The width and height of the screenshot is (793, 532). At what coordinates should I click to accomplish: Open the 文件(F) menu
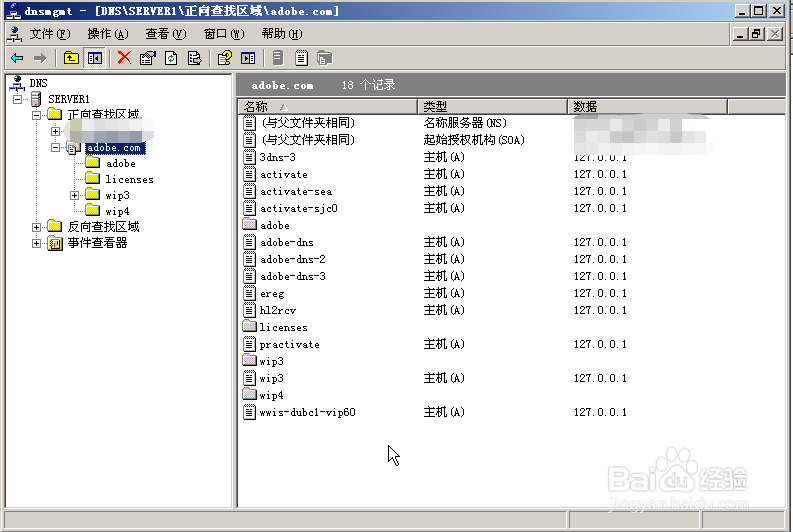coord(50,34)
